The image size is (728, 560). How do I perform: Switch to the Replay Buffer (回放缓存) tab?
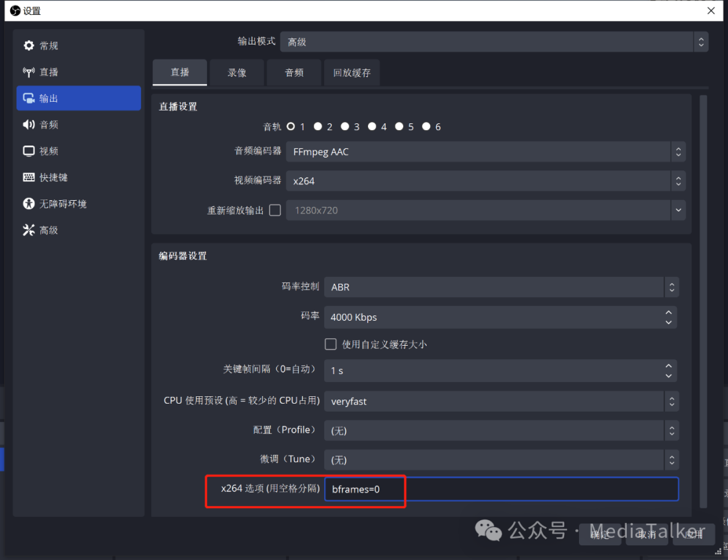point(351,73)
